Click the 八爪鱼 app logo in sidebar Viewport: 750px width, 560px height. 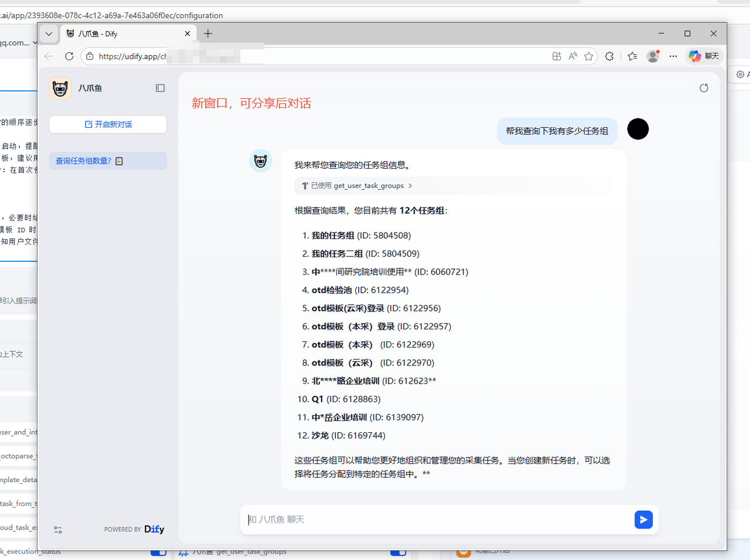(x=60, y=88)
